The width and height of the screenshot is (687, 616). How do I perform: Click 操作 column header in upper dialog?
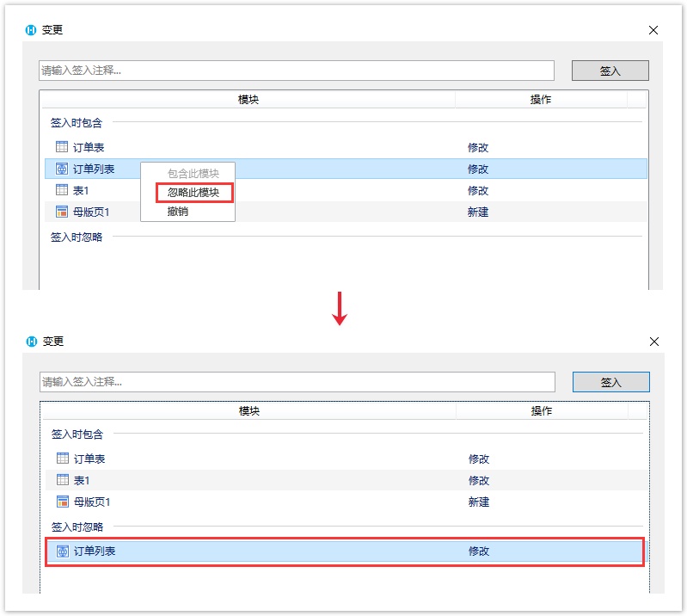click(541, 100)
